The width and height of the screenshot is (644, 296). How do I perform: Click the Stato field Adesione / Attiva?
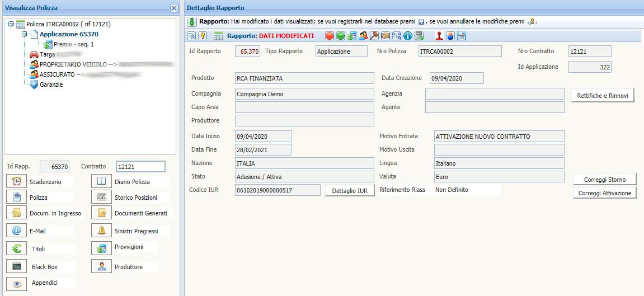(x=304, y=176)
